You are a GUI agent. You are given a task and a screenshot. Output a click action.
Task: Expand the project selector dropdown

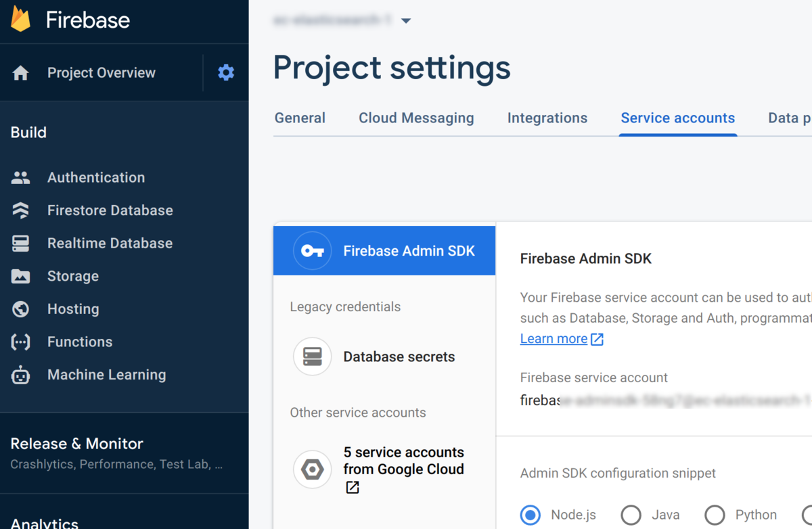405,20
